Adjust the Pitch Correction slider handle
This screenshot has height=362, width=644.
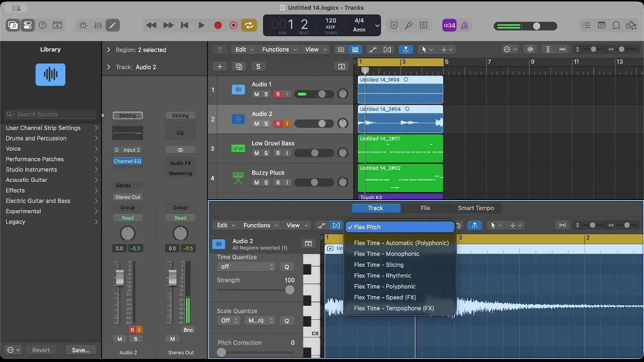221,352
